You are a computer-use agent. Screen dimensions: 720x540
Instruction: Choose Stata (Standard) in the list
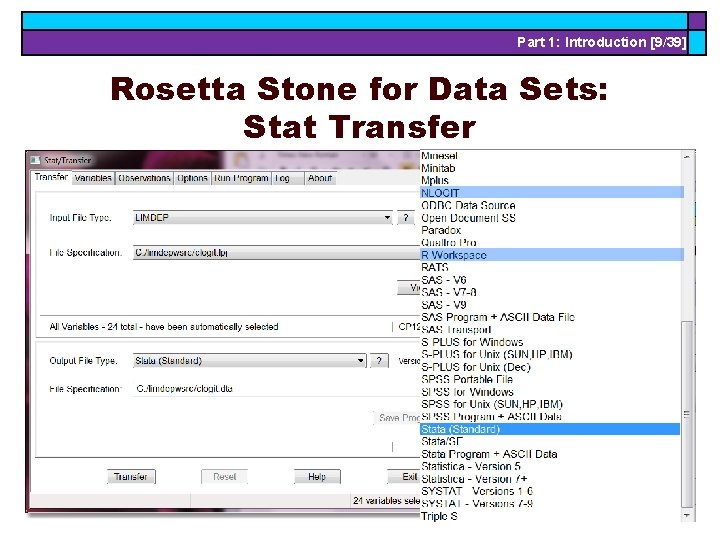[x=550, y=429]
